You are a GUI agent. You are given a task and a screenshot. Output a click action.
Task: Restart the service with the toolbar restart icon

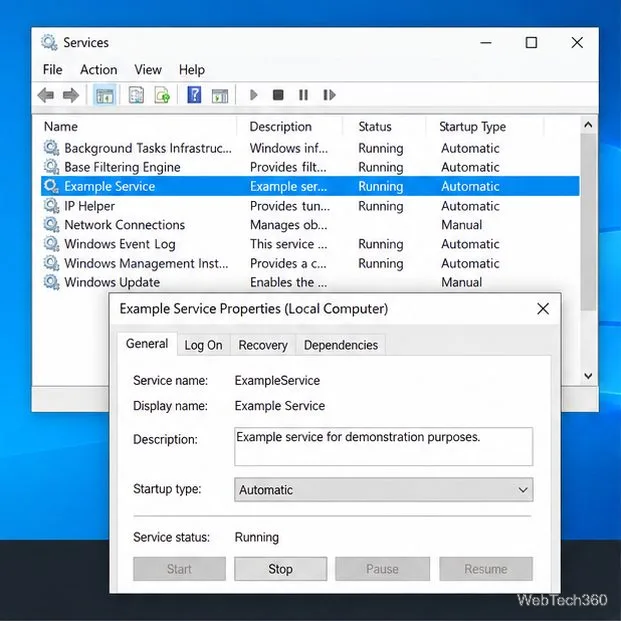[x=329, y=95]
